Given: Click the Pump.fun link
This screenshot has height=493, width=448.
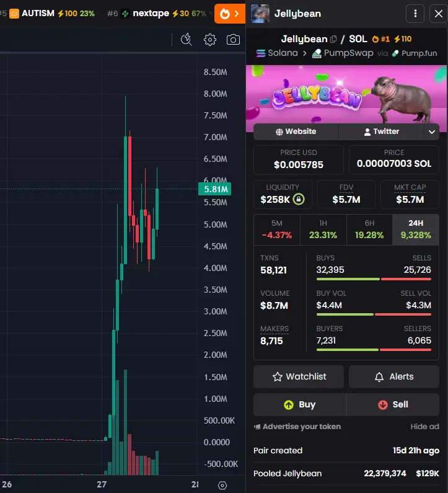Looking at the screenshot, I should click(415, 53).
